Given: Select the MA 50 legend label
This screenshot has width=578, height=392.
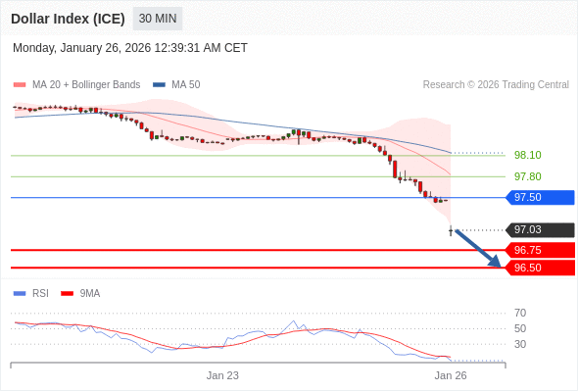Looking at the screenshot, I should [x=186, y=85].
